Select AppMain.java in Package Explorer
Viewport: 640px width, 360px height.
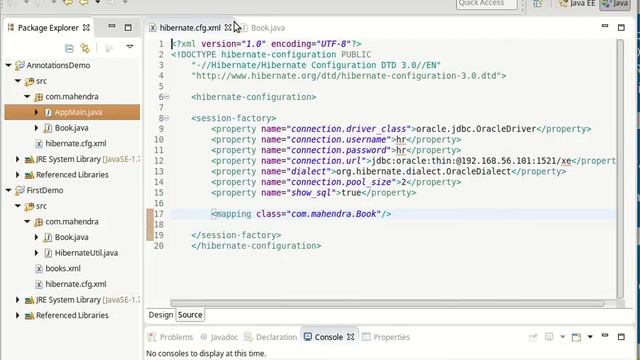coord(78,112)
